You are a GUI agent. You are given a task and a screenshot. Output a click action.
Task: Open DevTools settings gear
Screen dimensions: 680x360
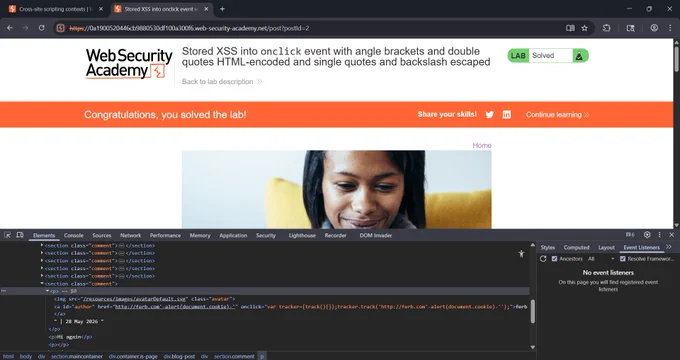[x=647, y=235]
